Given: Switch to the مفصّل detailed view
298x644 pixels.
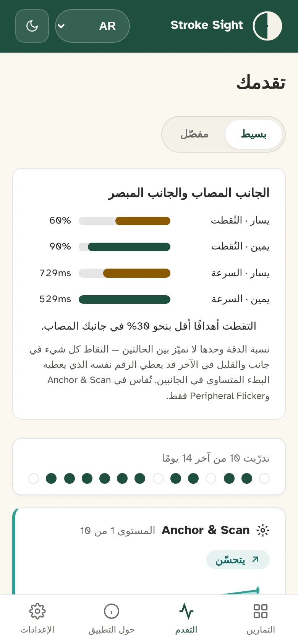Looking at the screenshot, I should pos(194,134).
